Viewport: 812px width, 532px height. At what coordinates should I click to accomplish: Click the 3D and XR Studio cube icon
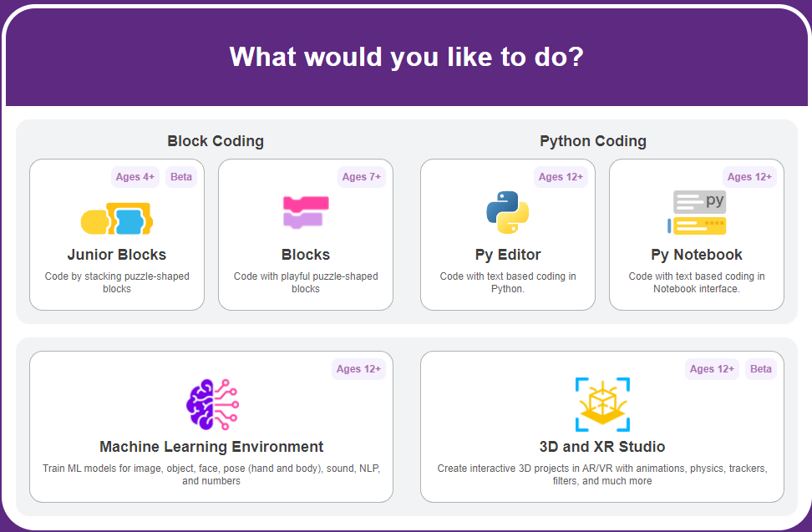click(x=602, y=404)
